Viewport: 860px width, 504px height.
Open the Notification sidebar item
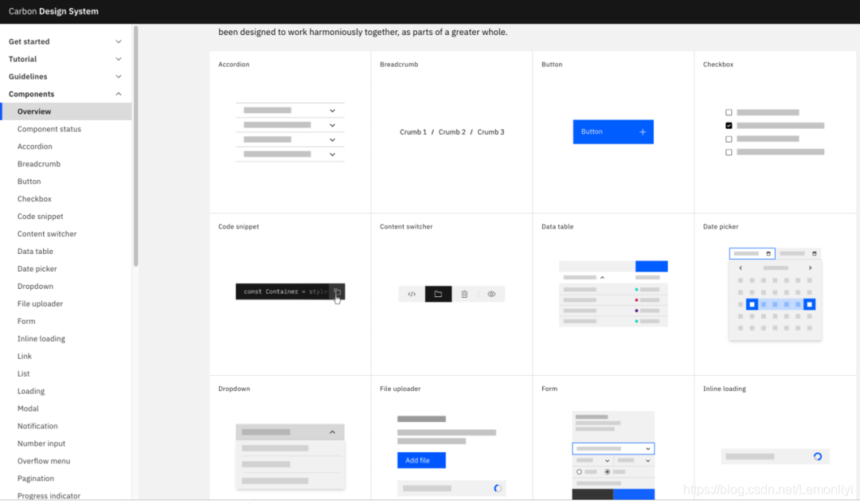37,426
